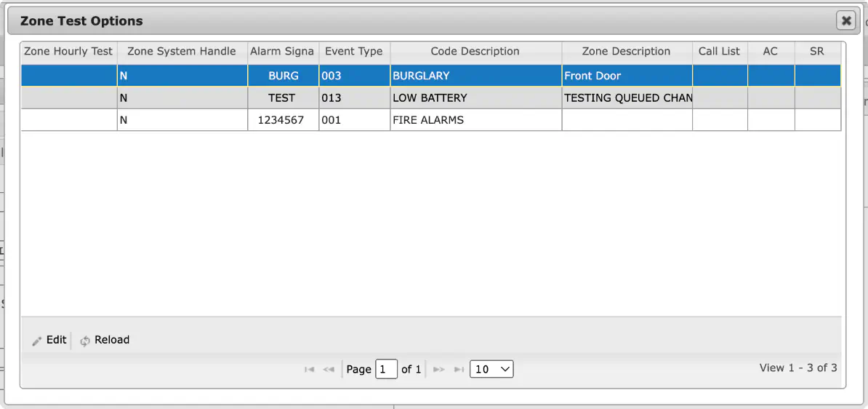Screen dimensions: 868x409
Task: Sort by Zone System Handle column header
Action: pos(182,52)
